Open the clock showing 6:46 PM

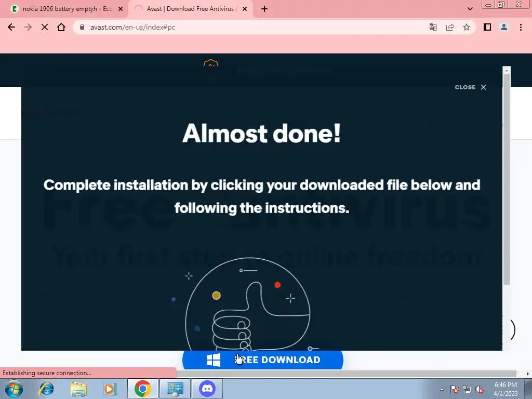pos(506,389)
